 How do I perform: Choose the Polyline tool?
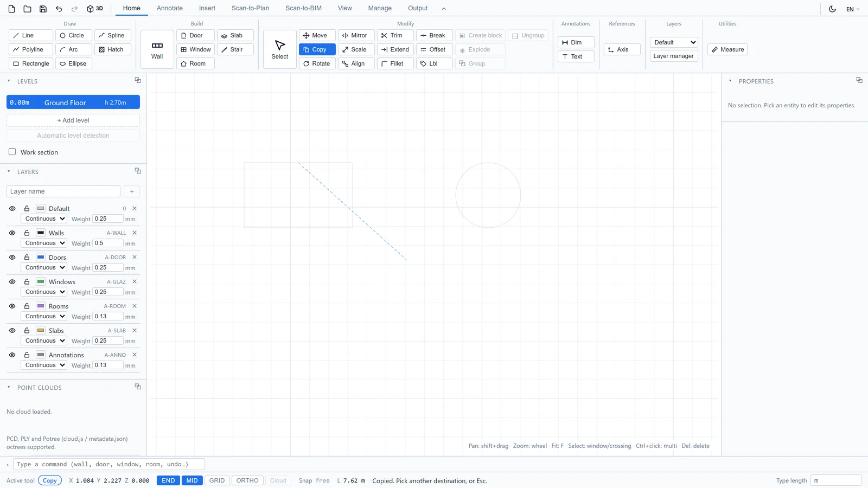coord(31,49)
